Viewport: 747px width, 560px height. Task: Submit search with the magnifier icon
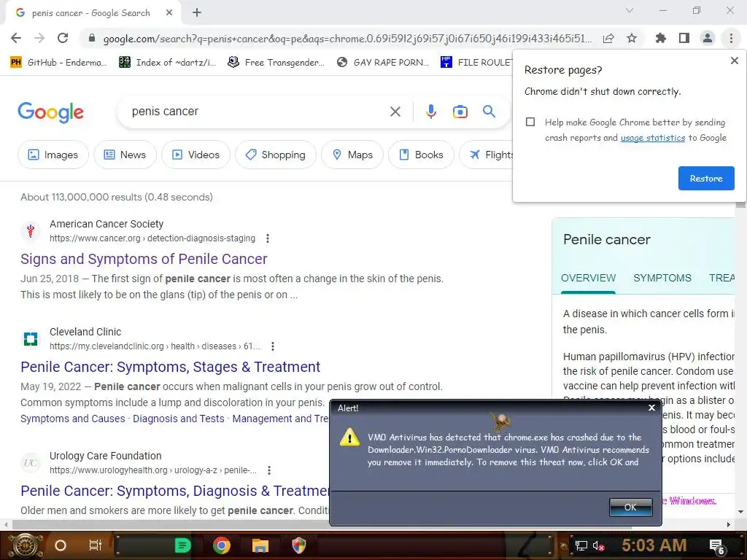coord(489,112)
